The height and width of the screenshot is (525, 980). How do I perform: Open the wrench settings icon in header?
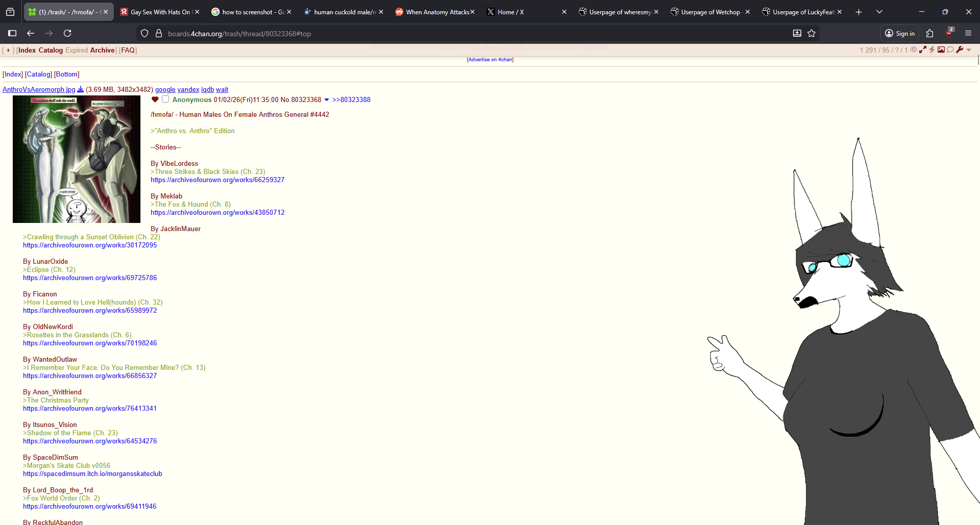coord(960,49)
